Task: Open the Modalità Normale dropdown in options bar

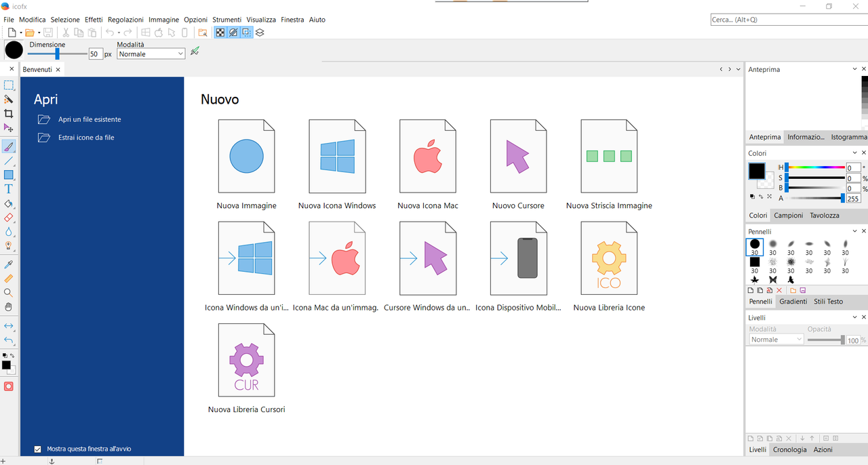Action: (x=151, y=54)
